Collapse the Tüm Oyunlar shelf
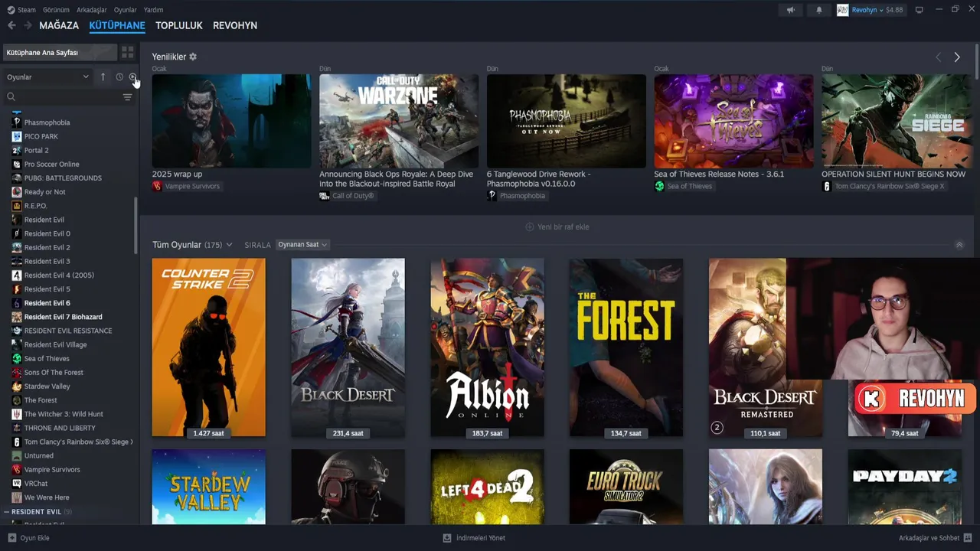Screen dimensions: 980x551 click(x=959, y=245)
